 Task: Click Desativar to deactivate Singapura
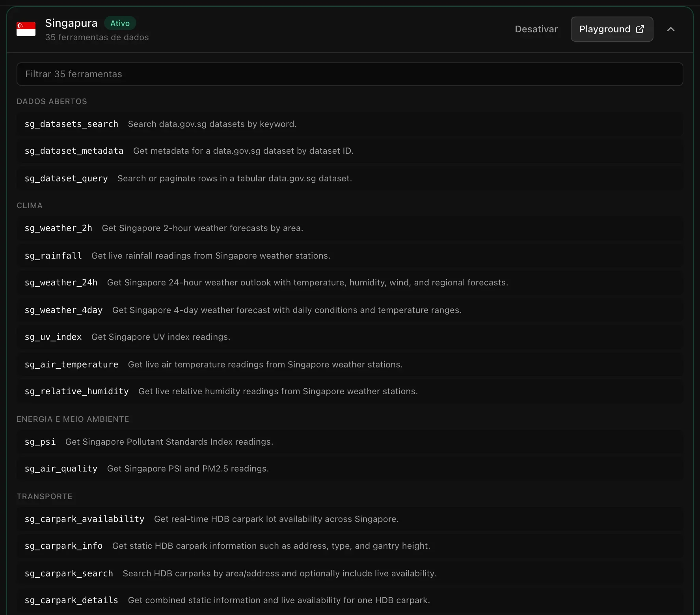point(536,29)
